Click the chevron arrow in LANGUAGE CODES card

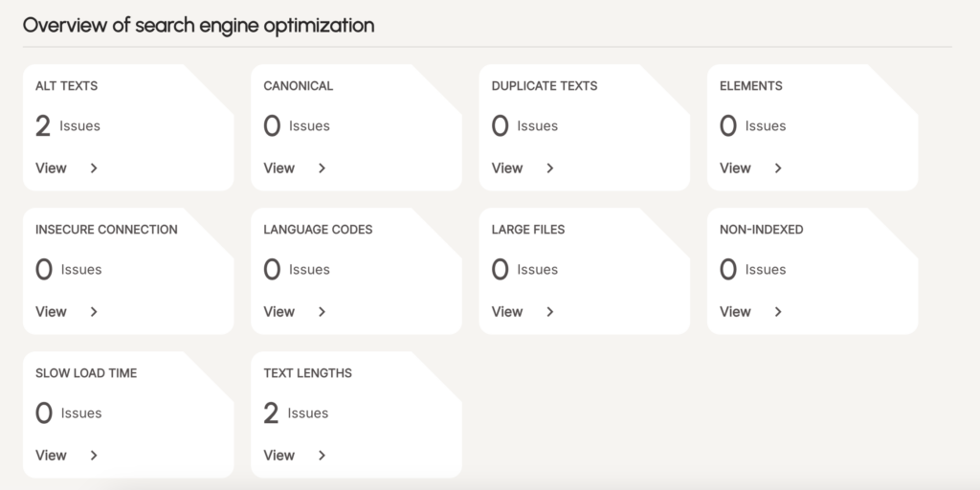pos(322,312)
